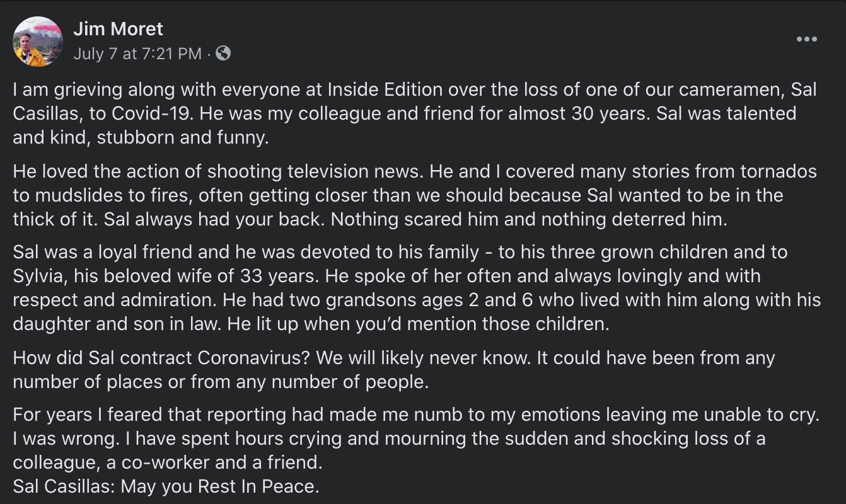Click the line "colleague, a co-worker and a friend."
Screen dimensions: 846x504
[x=168, y=462]
